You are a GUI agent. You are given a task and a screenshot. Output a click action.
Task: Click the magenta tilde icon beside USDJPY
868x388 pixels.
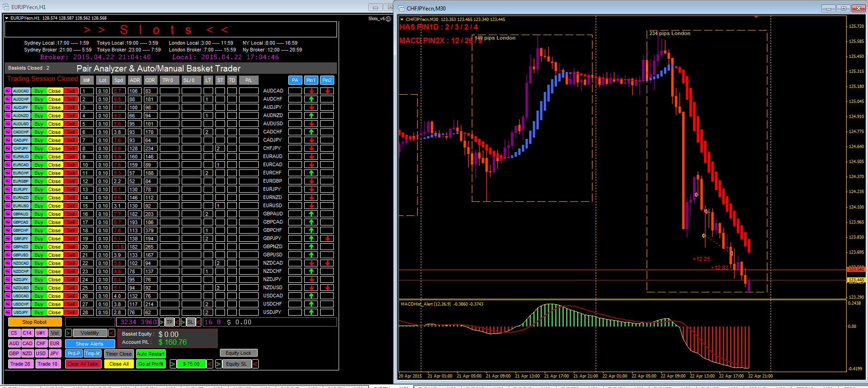click(8, 312)
